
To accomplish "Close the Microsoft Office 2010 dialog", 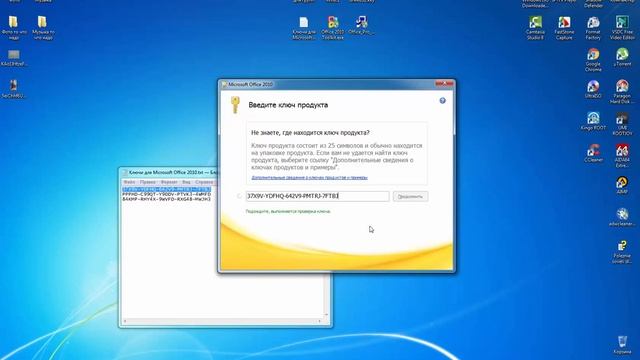I will tap(444, 84).
